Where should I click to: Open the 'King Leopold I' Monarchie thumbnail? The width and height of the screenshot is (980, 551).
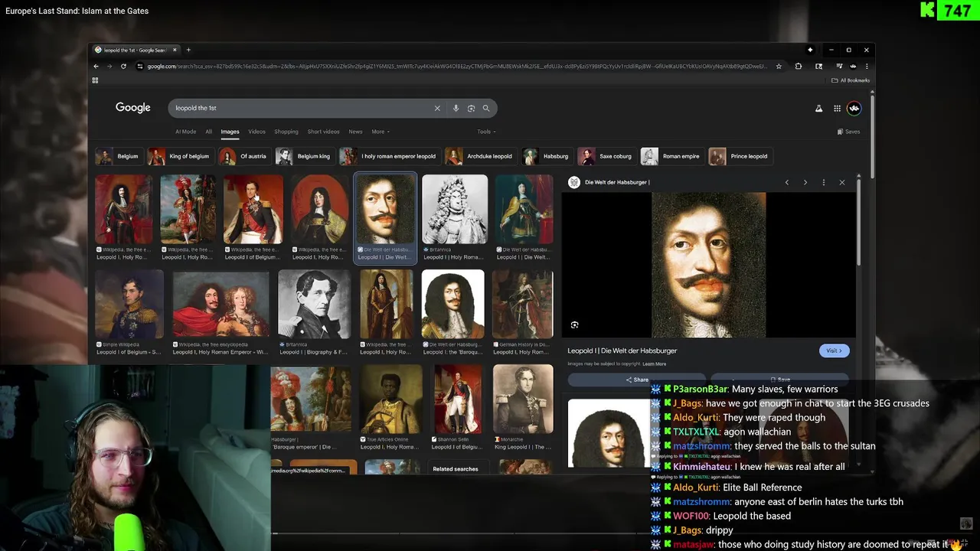[523, 399]
